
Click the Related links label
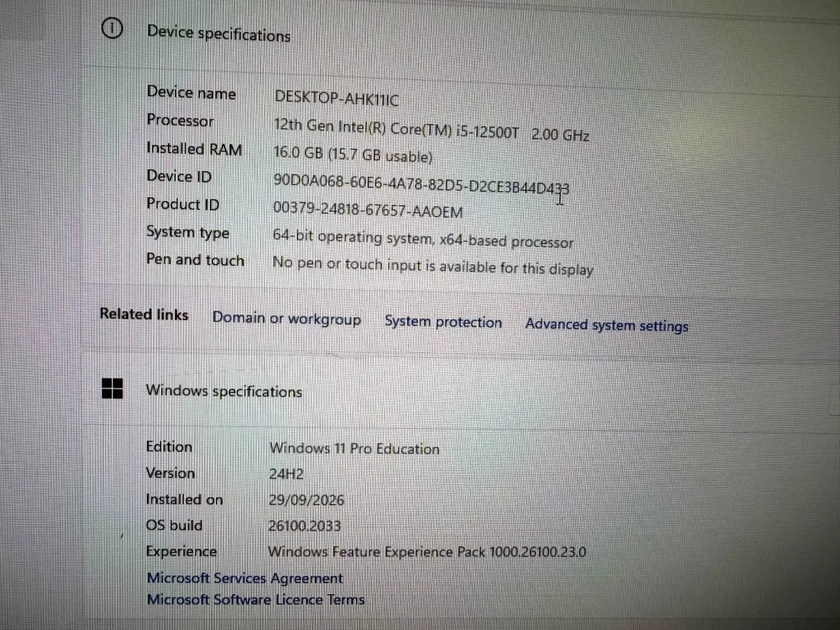pos(144,314)
